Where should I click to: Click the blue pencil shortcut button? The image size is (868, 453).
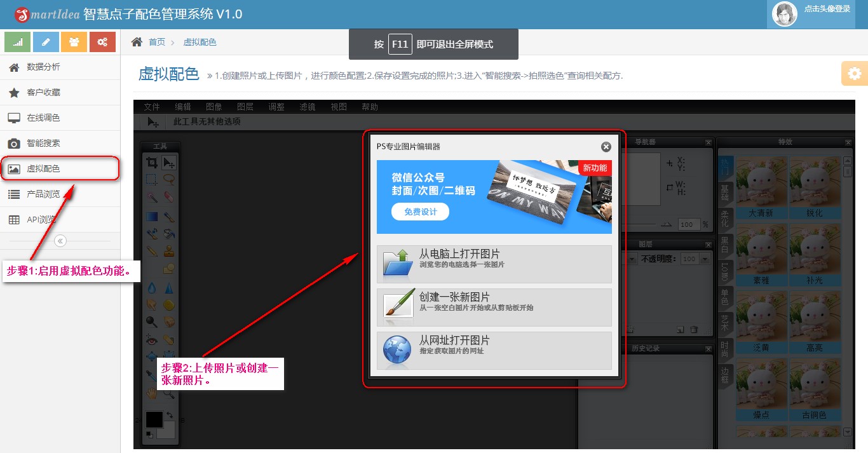click(x=46, y=42)
